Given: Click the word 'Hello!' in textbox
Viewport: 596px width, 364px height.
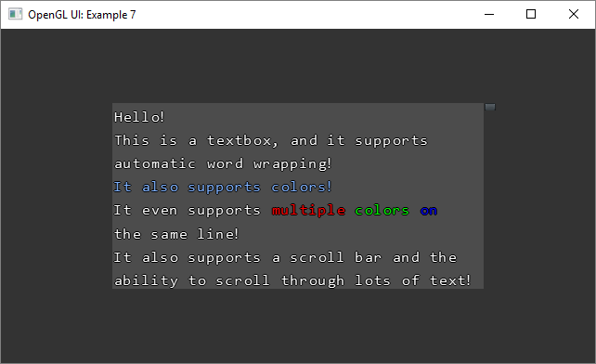Looking at the screenshot, I should point(139,117).
